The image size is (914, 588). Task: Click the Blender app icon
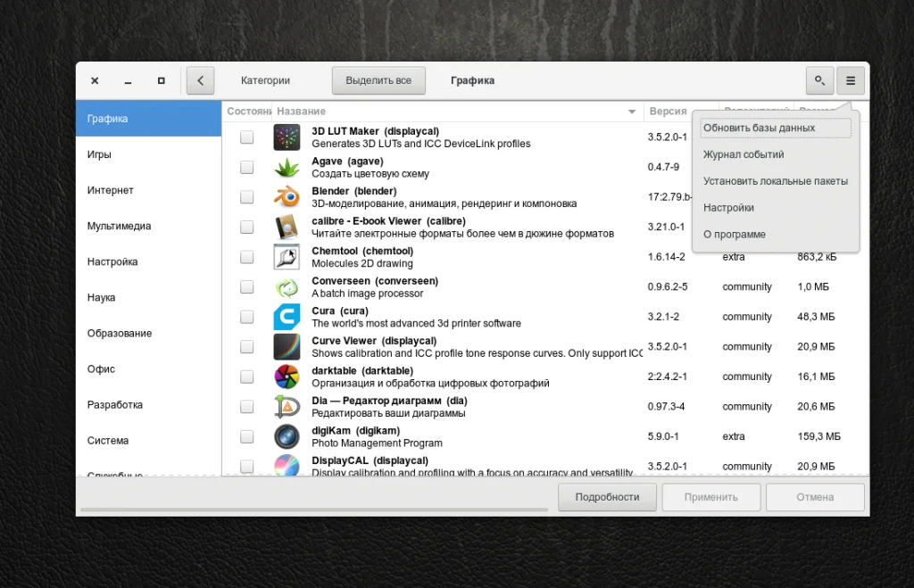(x=287, y=197)
